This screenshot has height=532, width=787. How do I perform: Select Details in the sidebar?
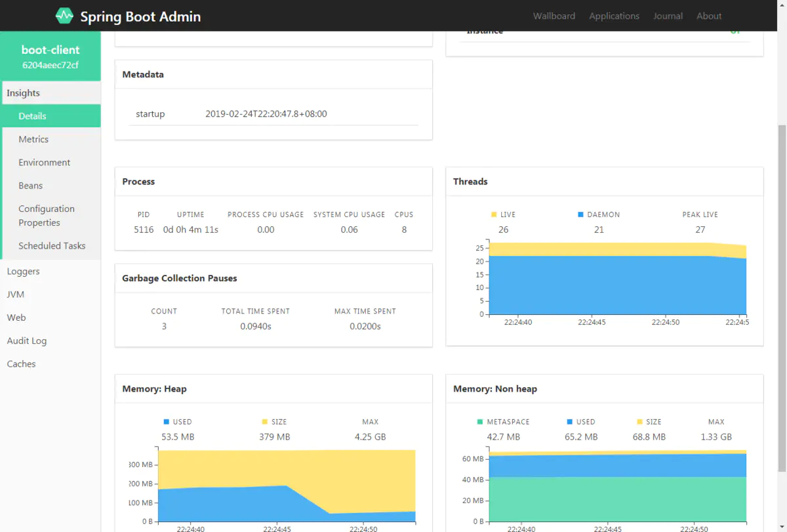pos(52,116)
